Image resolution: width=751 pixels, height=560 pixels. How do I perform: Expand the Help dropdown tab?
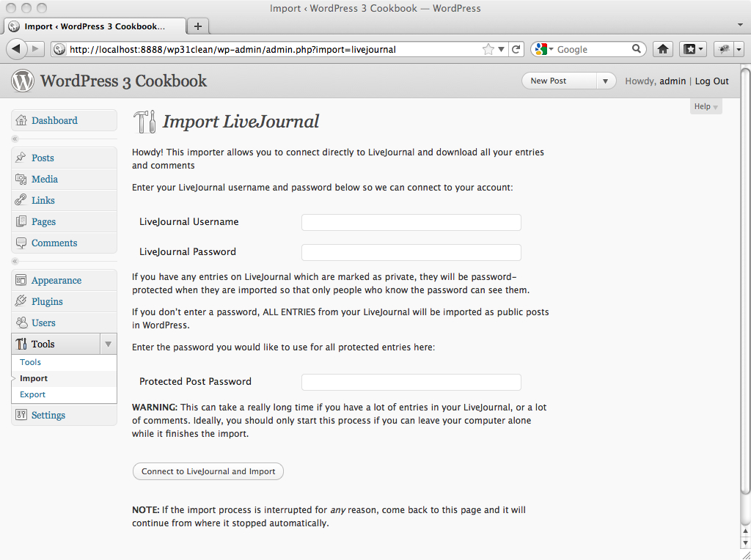(x=706, y=106)
